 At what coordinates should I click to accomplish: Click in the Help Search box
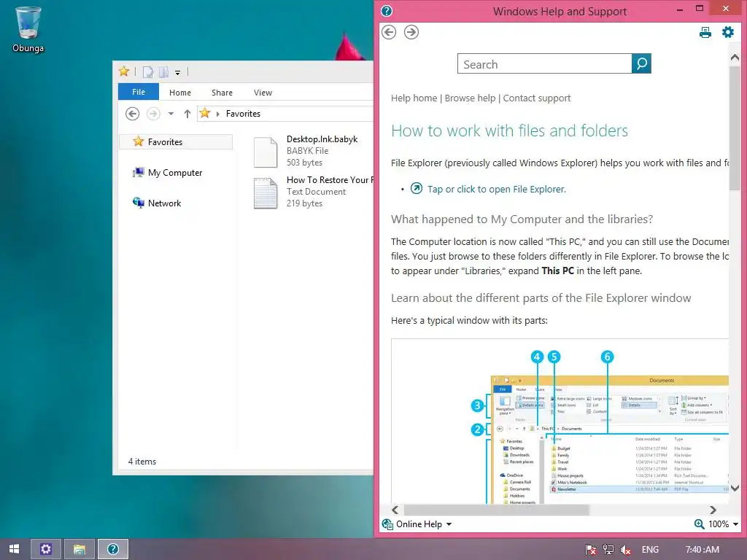544,64
